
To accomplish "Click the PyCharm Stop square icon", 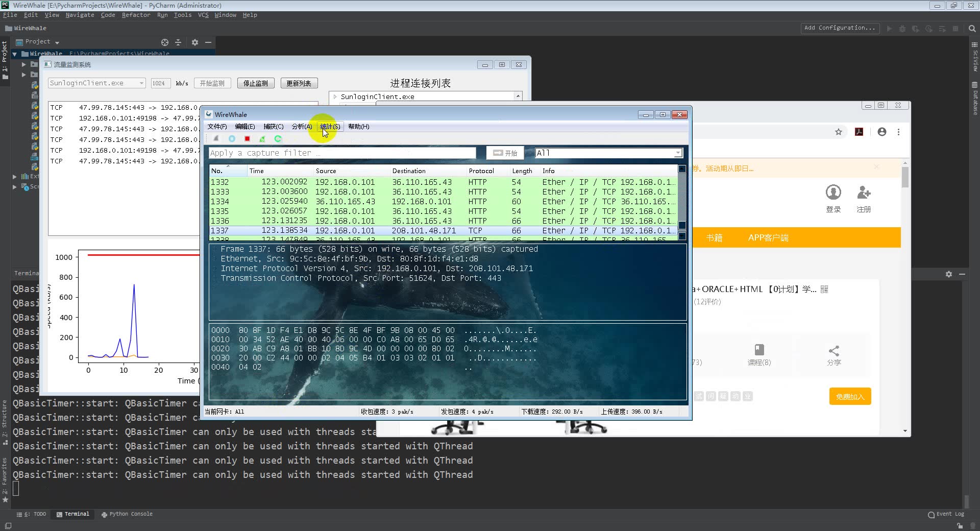I will (955, 29).
